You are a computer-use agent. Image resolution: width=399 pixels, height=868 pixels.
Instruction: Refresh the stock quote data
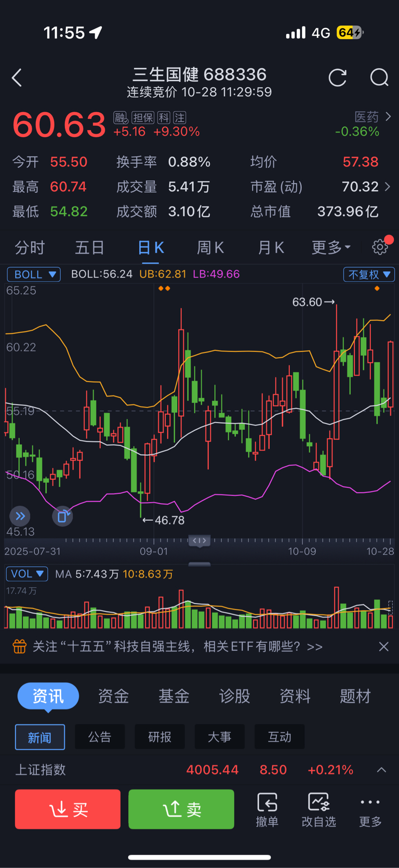[338, 78]
